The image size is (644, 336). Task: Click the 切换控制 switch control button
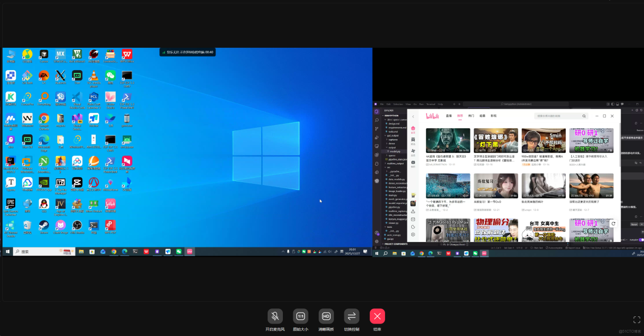(351, 316)
